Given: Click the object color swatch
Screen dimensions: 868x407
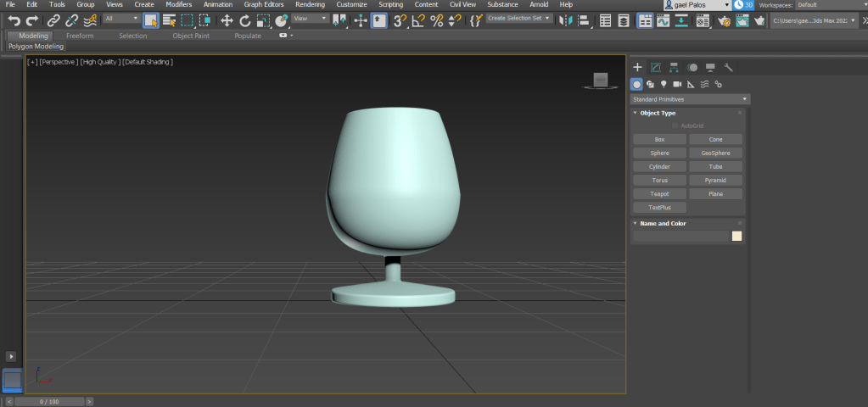Looking at the screenshot, I should click(x=736, y=236).
